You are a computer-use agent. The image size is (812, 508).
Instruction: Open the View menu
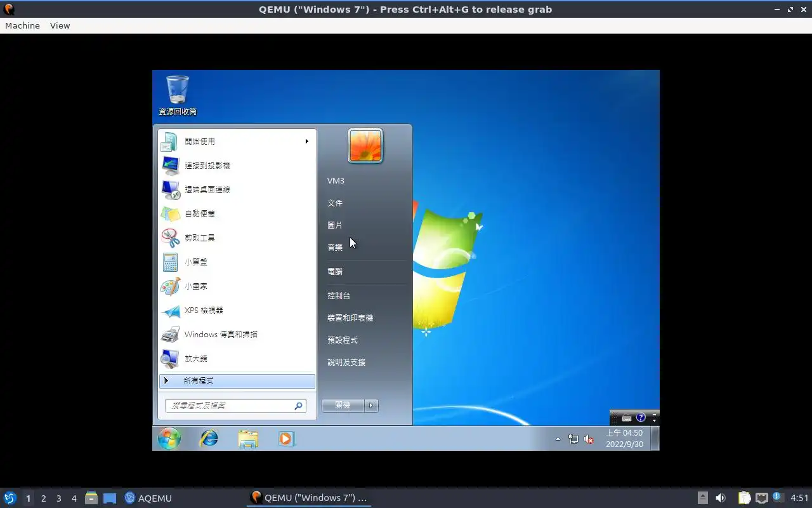coord(60,25)
